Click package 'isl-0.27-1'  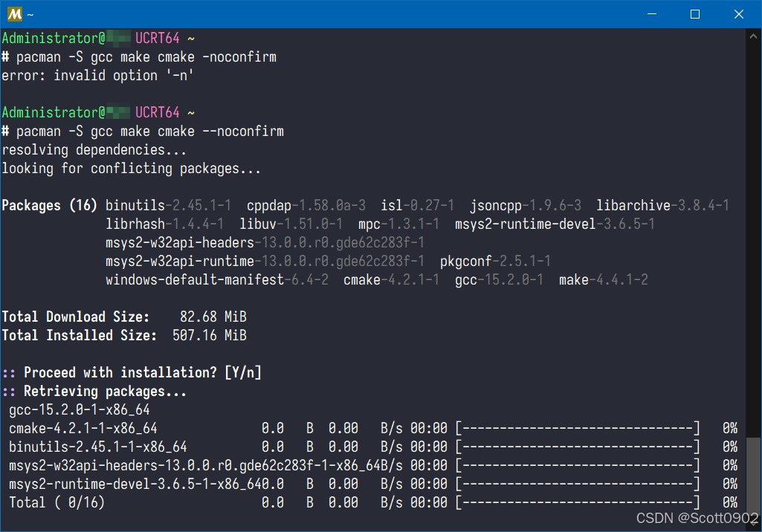(417, 206)
